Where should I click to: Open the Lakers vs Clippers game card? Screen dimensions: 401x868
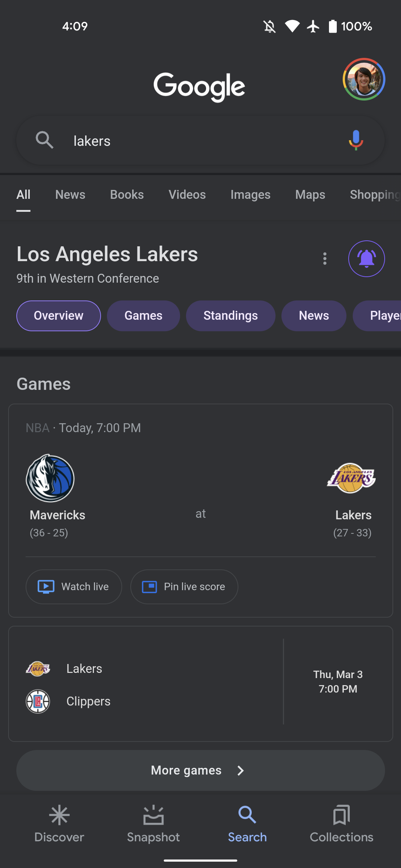click(200, 684)
